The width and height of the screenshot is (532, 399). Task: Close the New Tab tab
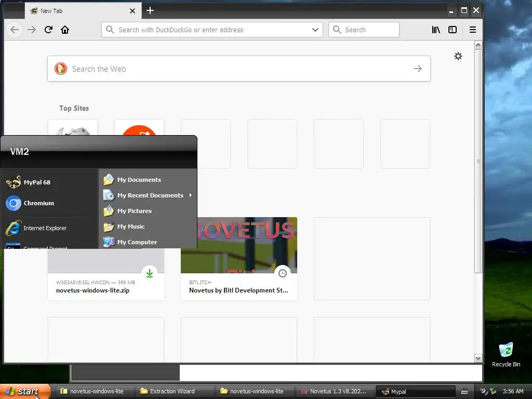tap(132, 11)
